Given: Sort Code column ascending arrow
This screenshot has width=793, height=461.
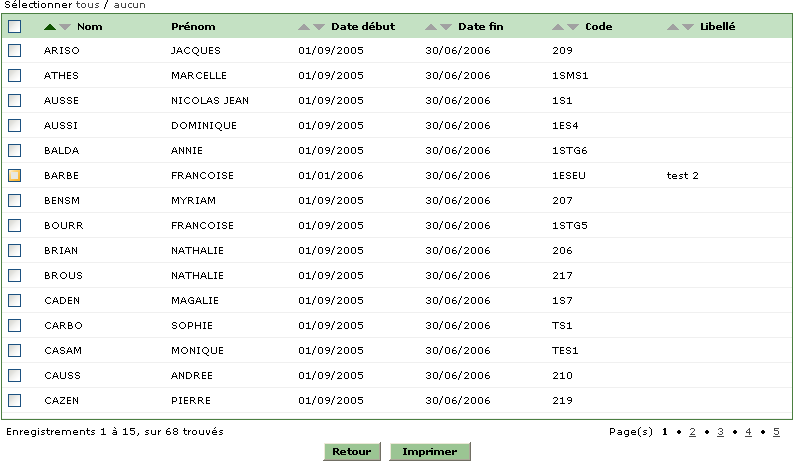Looking at the screenshot, I should (557, 27).
